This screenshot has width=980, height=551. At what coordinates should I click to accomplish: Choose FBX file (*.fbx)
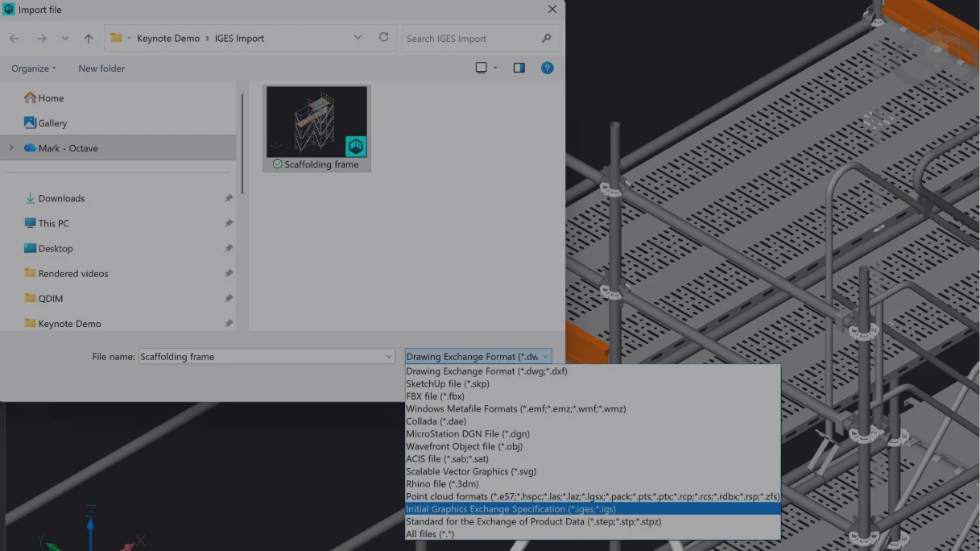[x=593, y=396]
